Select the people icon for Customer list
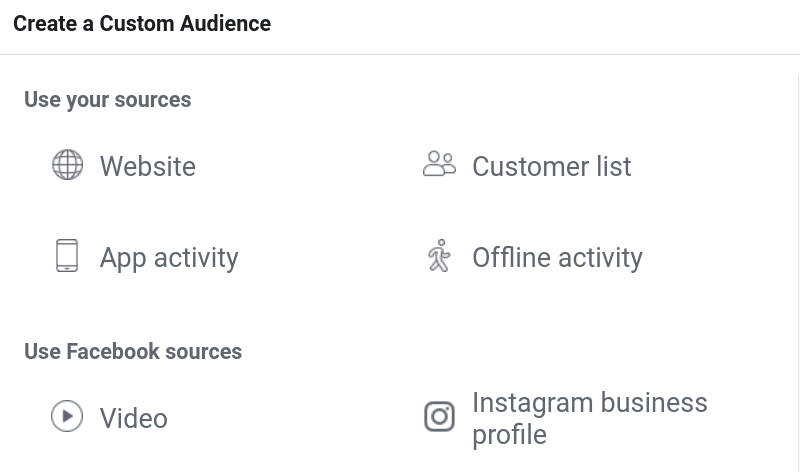800x472 pixels. pyautogui.click(x=439, y=164)
